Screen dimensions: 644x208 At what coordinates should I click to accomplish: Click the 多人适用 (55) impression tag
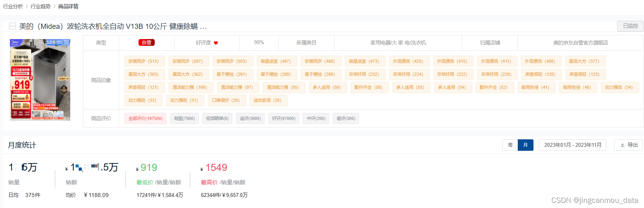pyautogui.click(x=411, y=87)
